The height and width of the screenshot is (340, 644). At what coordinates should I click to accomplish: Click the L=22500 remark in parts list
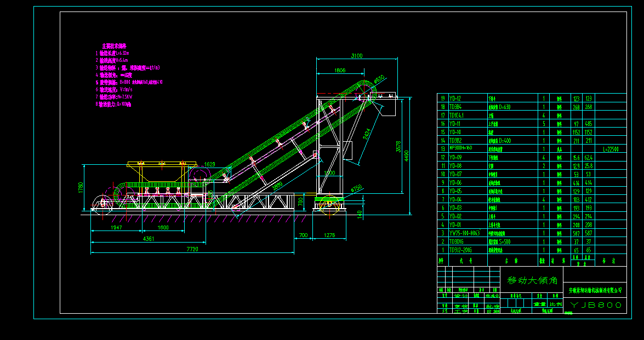(x=611, y=149)
